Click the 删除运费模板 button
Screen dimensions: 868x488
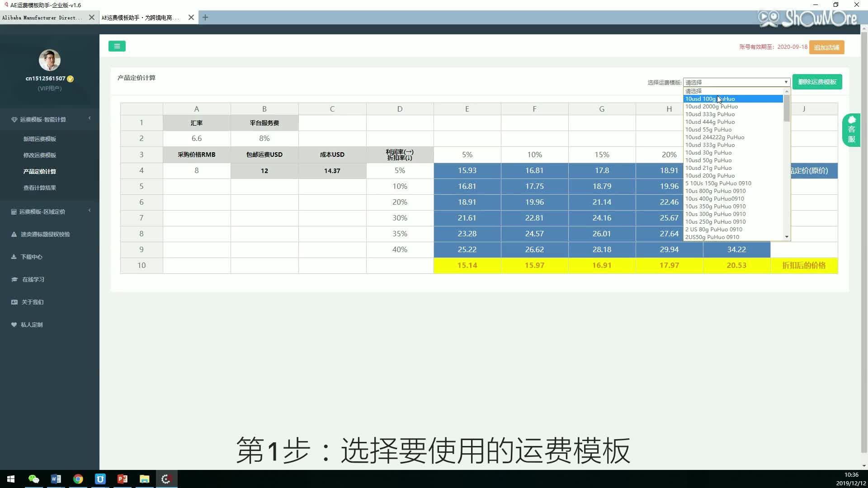(817, 82)
